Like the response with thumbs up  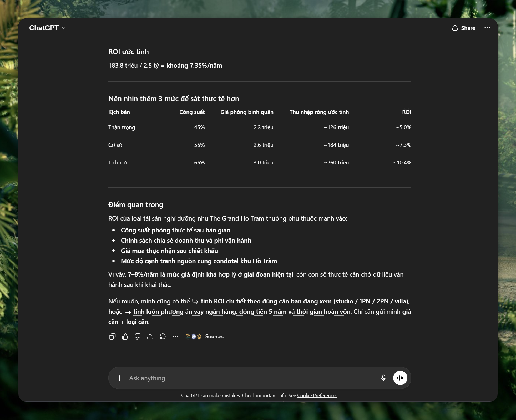(125, 337)
